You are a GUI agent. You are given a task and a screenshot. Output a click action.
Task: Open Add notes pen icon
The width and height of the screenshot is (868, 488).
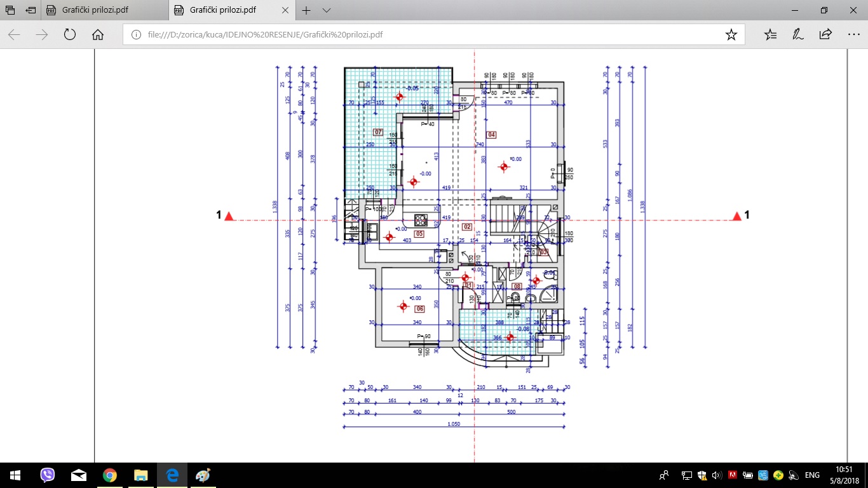(797, 35)
